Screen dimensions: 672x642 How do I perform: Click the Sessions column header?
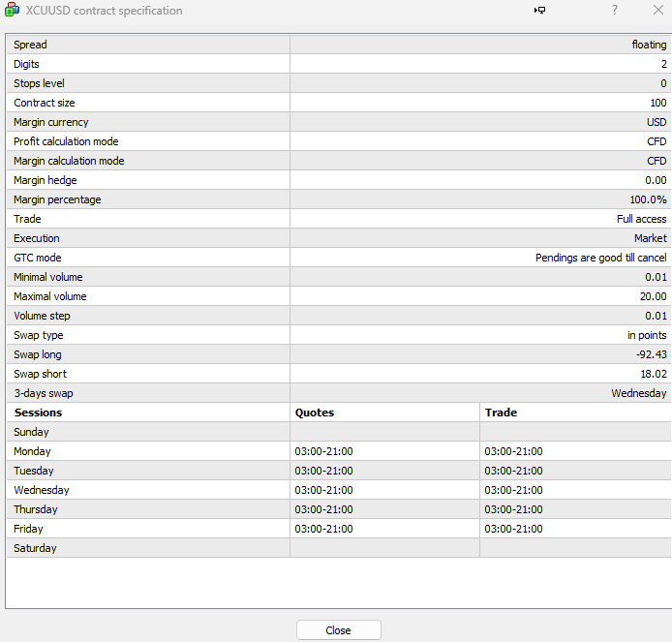pyautogui.click(x=38, y=413)
